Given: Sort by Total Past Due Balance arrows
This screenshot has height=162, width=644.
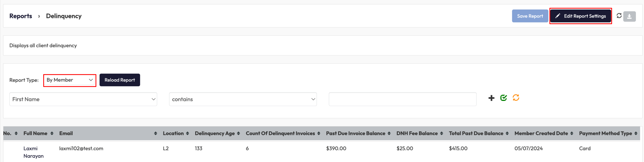Looking at the screenshot, I should click(x=507, y=133).
